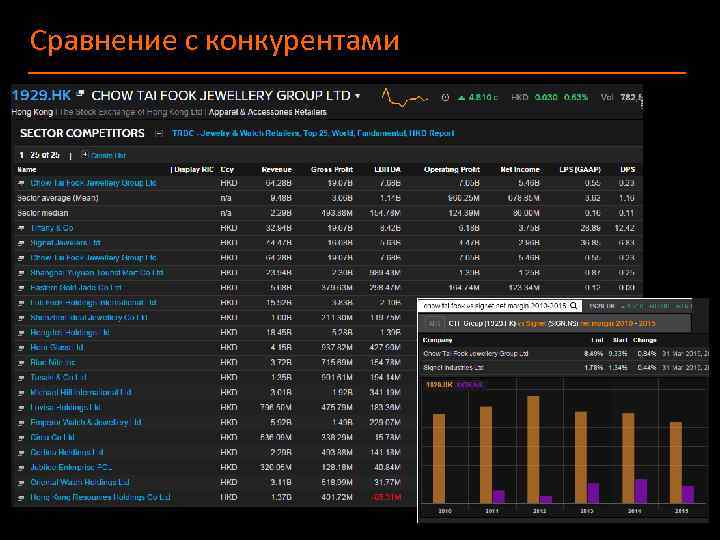The image size is (720, 540).
Task: Click the Company column header in the margin table
Action: (x=437, y=340)
